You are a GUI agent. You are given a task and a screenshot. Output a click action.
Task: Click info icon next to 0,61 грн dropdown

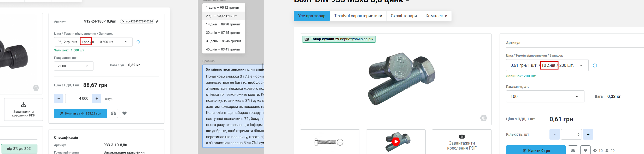click(595, 65)
